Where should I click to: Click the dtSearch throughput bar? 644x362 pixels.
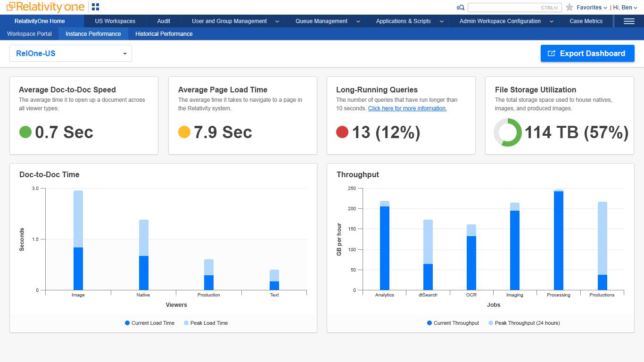(428, 255)
